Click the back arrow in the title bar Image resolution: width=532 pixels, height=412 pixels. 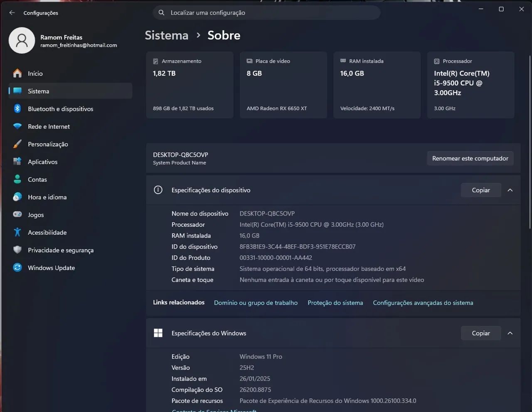pyautogui.click(x=12, y=13)
